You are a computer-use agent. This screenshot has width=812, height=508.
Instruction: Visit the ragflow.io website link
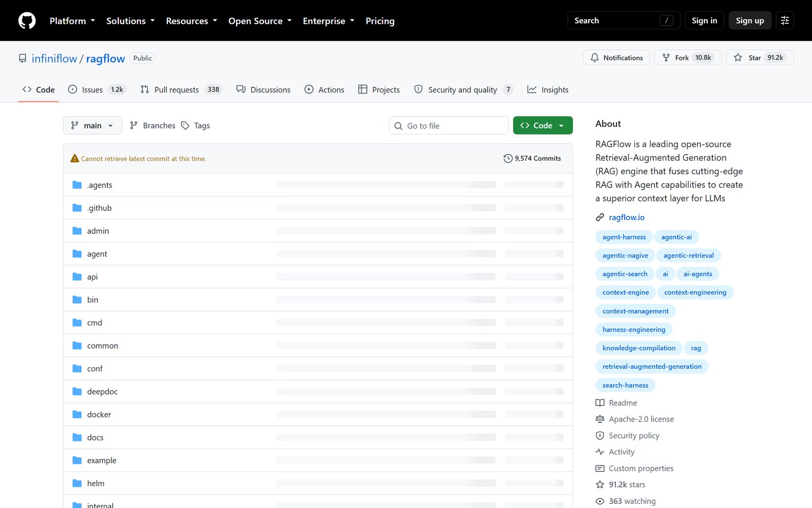(627, 217)
